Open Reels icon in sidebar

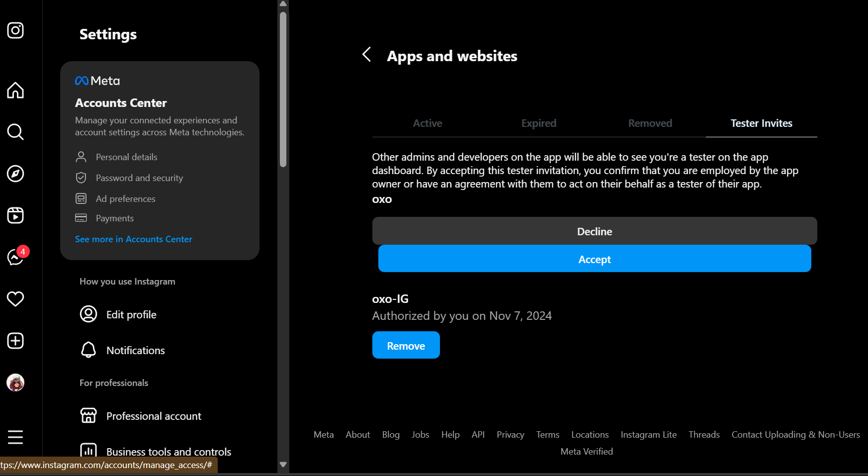coord(15,215)
